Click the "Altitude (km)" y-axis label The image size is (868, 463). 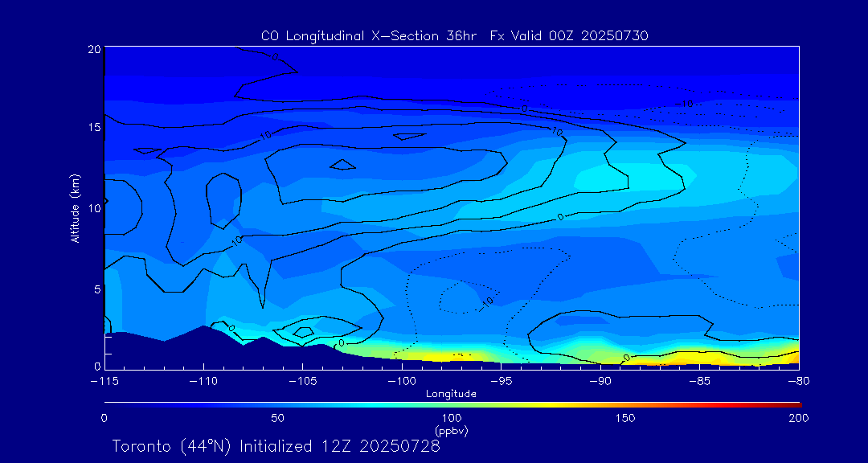[76, 208]
